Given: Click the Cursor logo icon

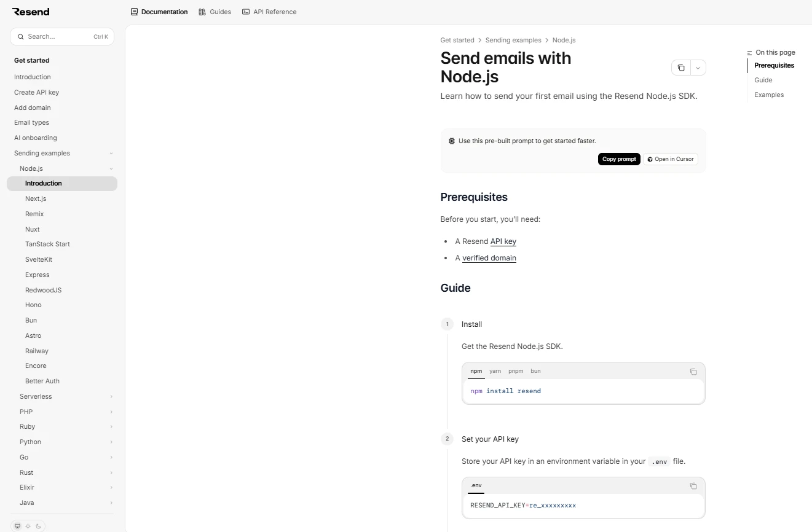Looking at the screenshot, I should click(x=650, y=159).
